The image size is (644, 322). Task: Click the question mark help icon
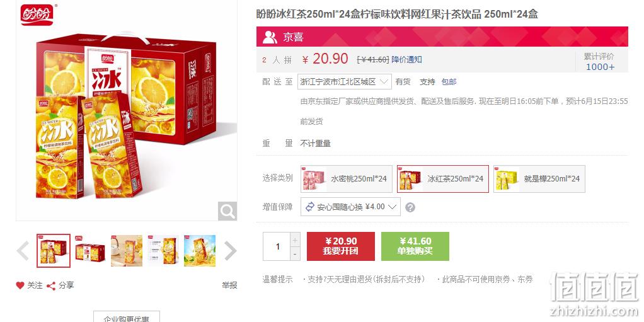(x=410, y=207)
